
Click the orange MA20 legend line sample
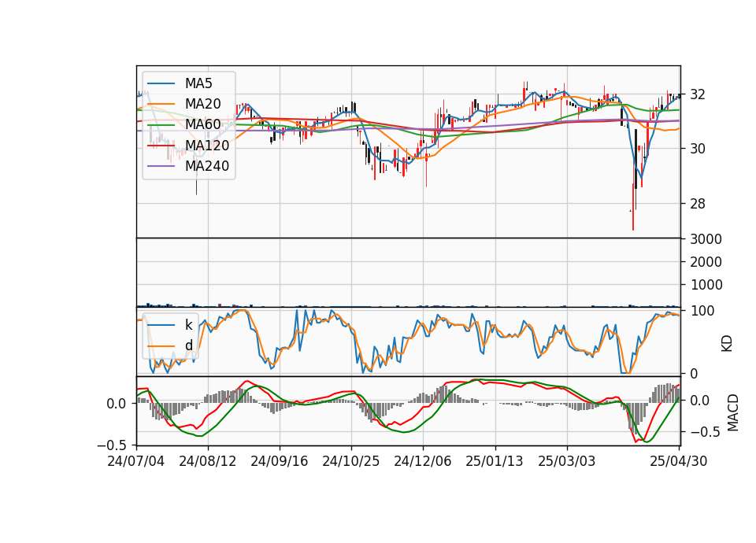point(161,104)
